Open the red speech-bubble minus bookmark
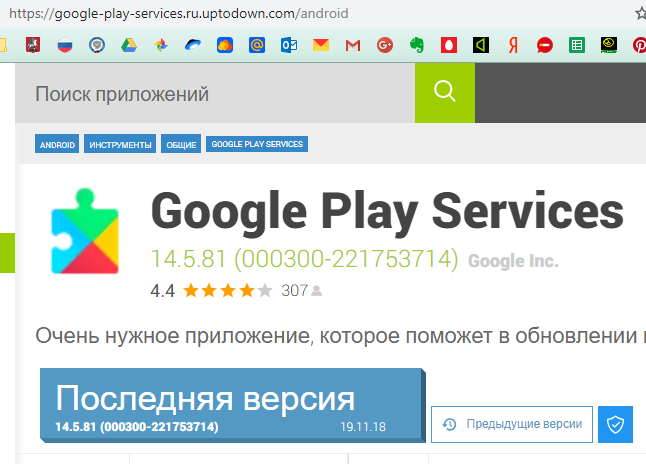 click(x=545, y=45)
